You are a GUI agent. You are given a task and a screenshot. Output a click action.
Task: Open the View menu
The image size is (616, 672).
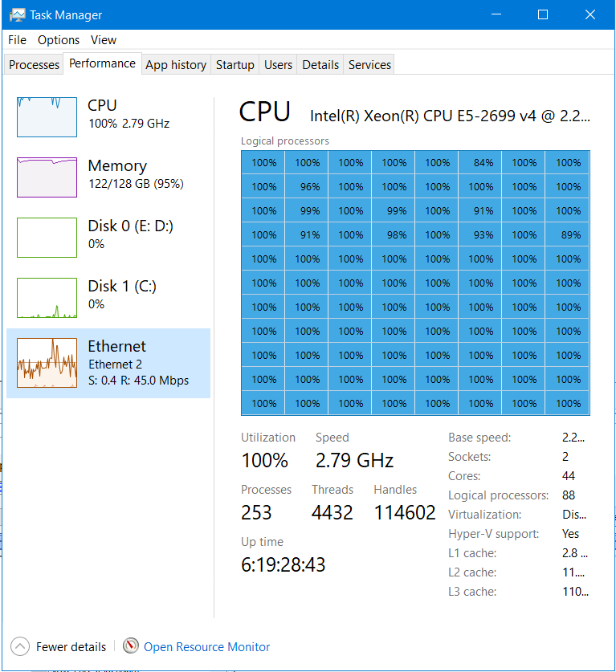click(104, 40)
